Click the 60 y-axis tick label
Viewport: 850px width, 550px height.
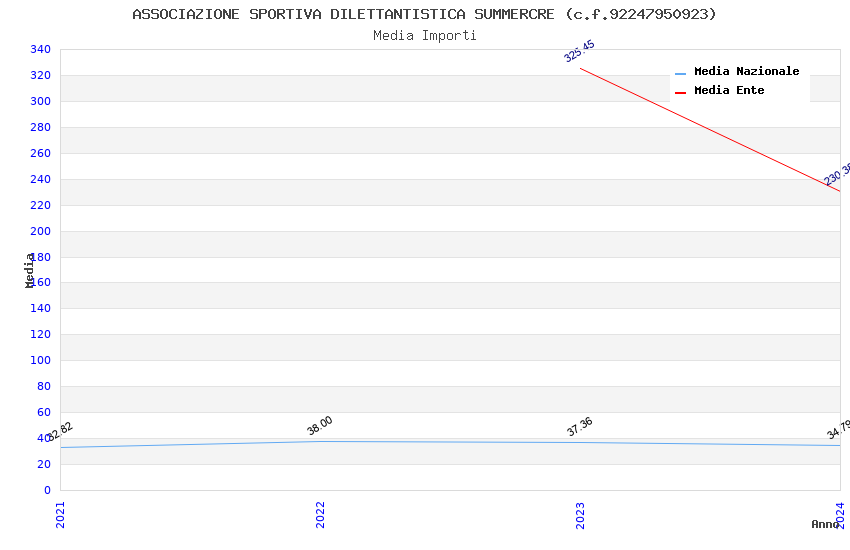tap(44, 412)
